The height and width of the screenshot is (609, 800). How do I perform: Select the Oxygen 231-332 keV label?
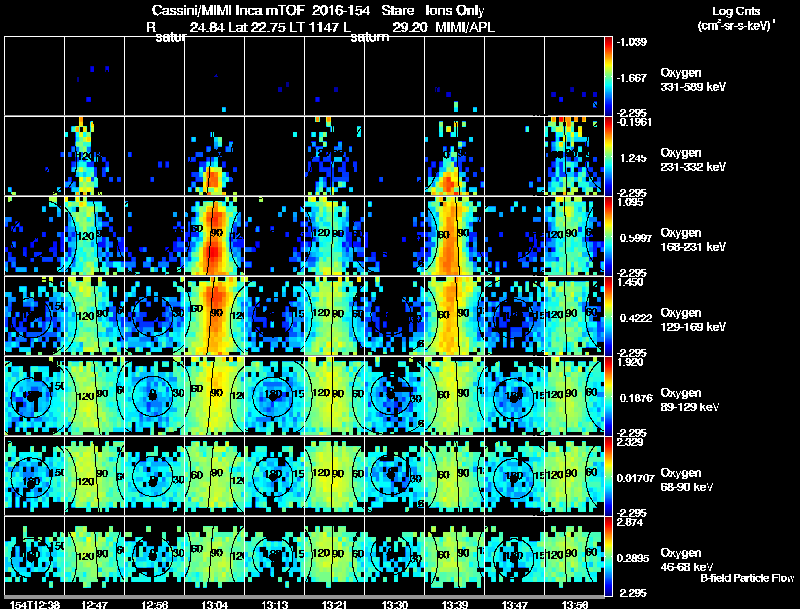[x=693, y=160]
